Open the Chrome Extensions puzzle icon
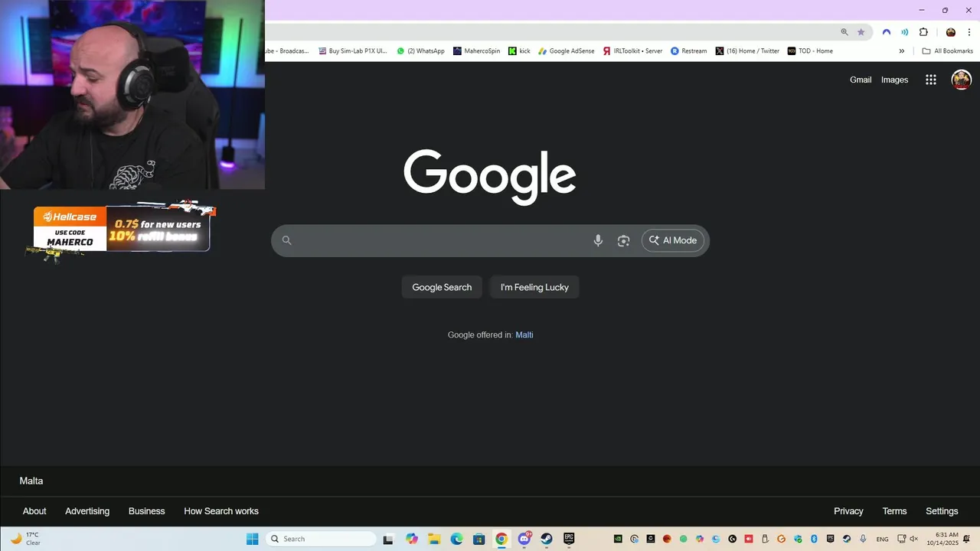The width and height of the screenshot is (980, 551). (x=923, y=32)
